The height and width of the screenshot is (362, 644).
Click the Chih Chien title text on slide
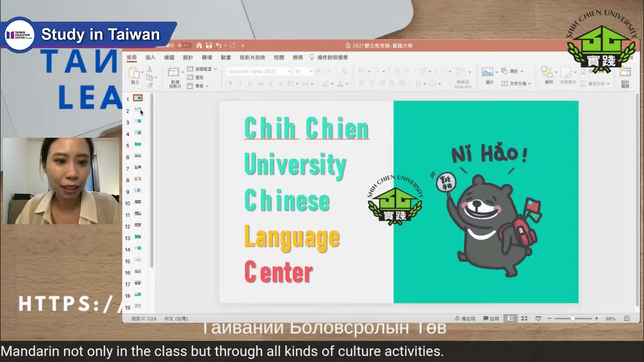tap(306, 129)
